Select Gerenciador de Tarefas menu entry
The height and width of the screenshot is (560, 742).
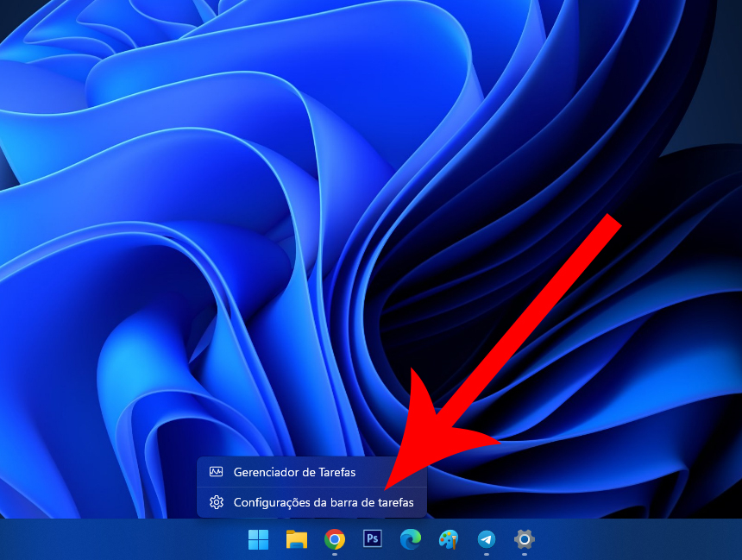click(x=311, y=472)
